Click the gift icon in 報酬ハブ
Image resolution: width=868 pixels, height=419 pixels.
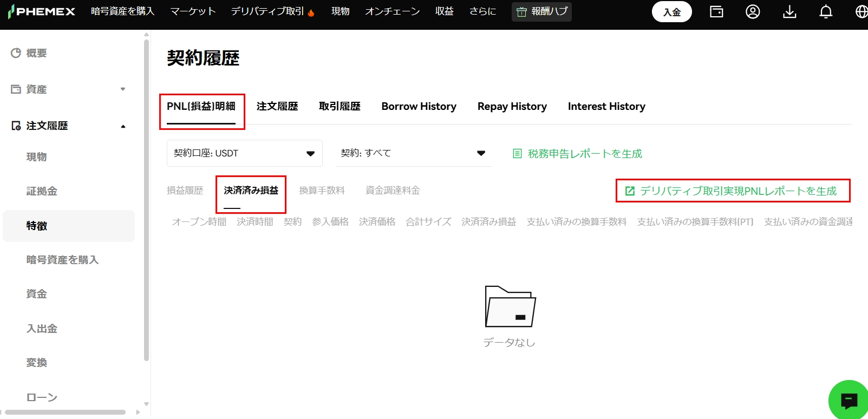tap(521, 12)
